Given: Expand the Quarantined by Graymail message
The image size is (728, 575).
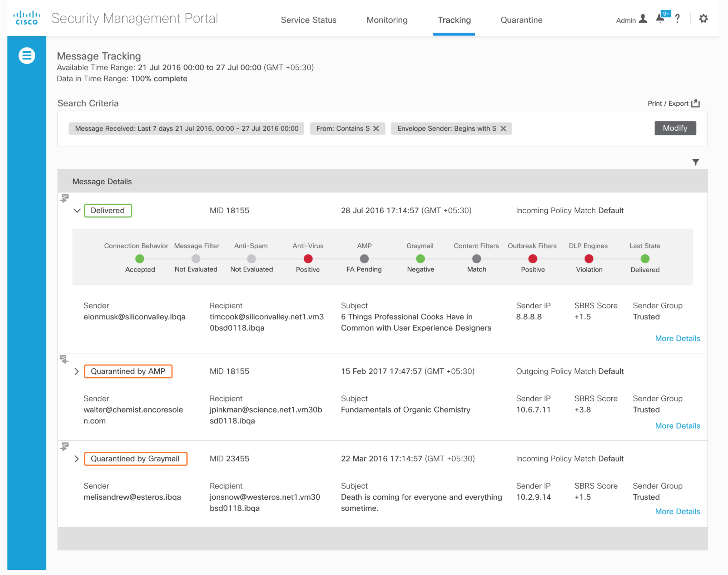Looking at the screenshot, I should click(x=77, y=459).
